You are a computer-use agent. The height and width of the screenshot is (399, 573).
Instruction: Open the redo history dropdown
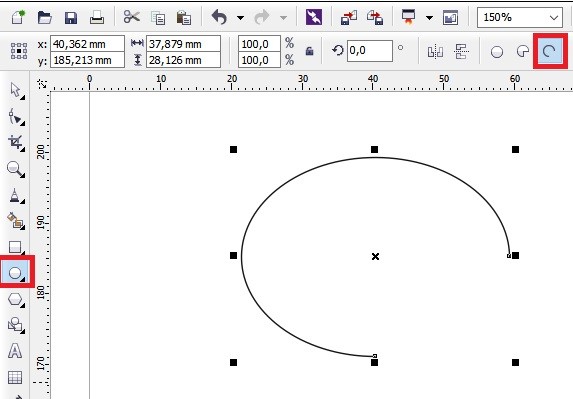283,18
